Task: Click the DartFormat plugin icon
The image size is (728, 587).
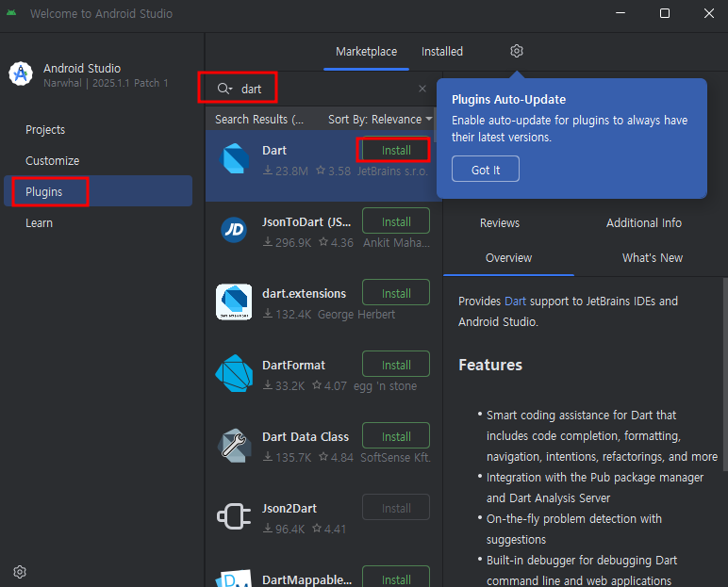Action: coord(234,373)
